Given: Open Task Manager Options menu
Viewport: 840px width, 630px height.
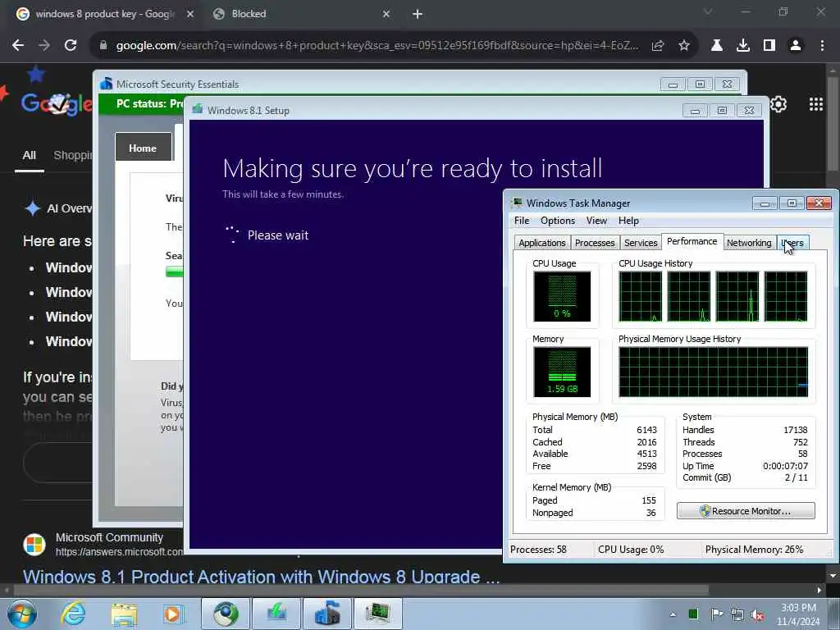Looking at the screenshot, I should [x=558, y=221].
